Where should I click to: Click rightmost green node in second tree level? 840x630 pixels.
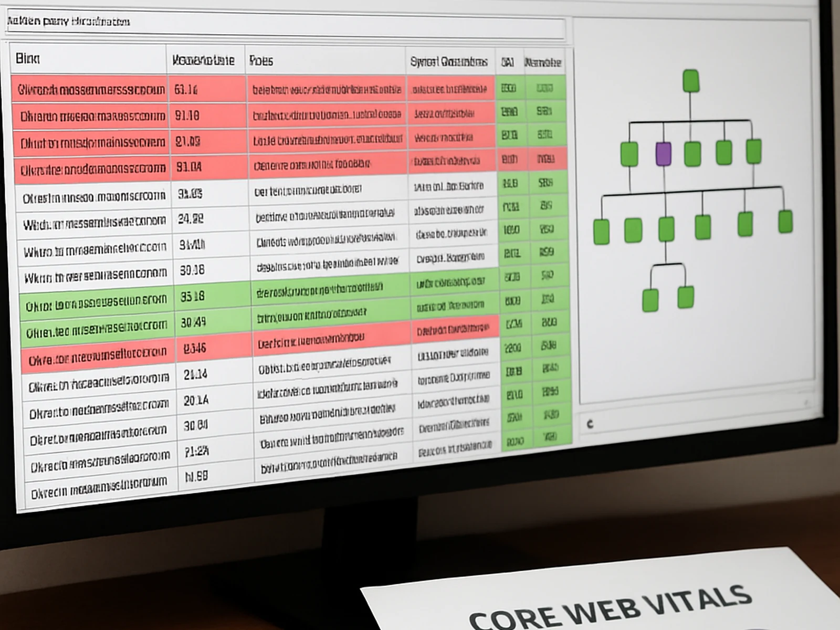[x=754, y=151]
